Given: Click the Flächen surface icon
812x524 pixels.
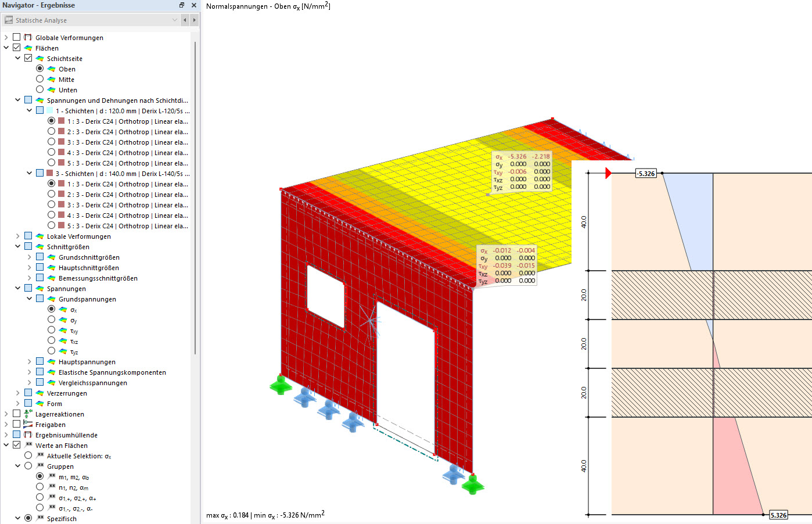Looking at the screenshot, I should [x=28, y=48].
